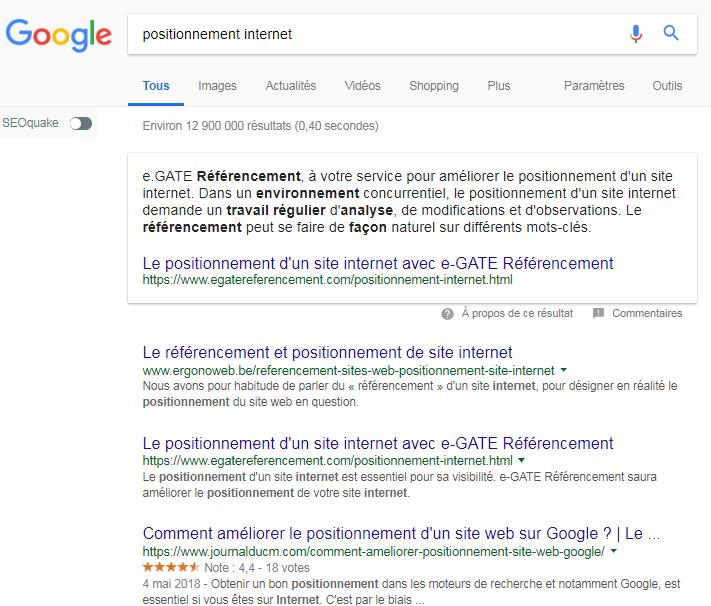
Task: Click the Google logo
Action: point(58,35)
